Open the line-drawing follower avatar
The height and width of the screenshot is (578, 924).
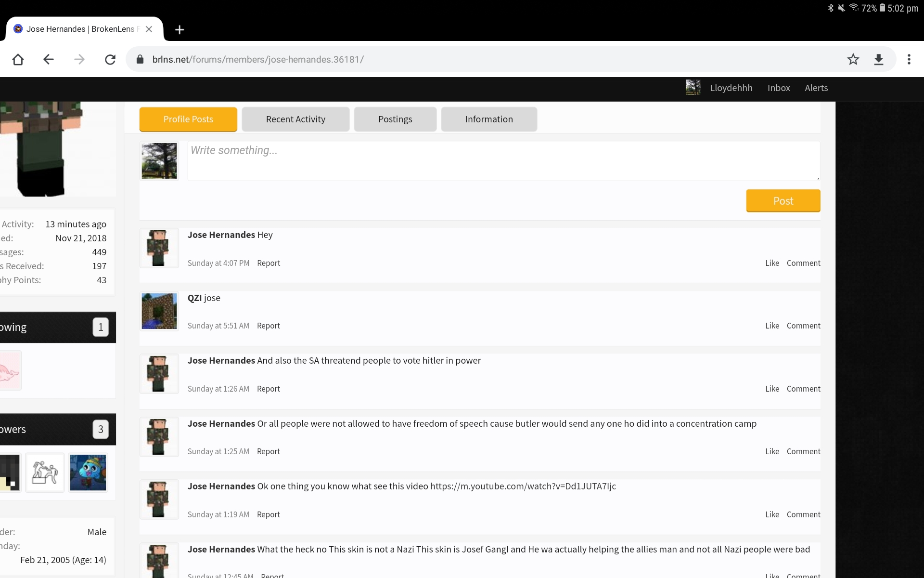pyautogui.click(x=45, y=473)
